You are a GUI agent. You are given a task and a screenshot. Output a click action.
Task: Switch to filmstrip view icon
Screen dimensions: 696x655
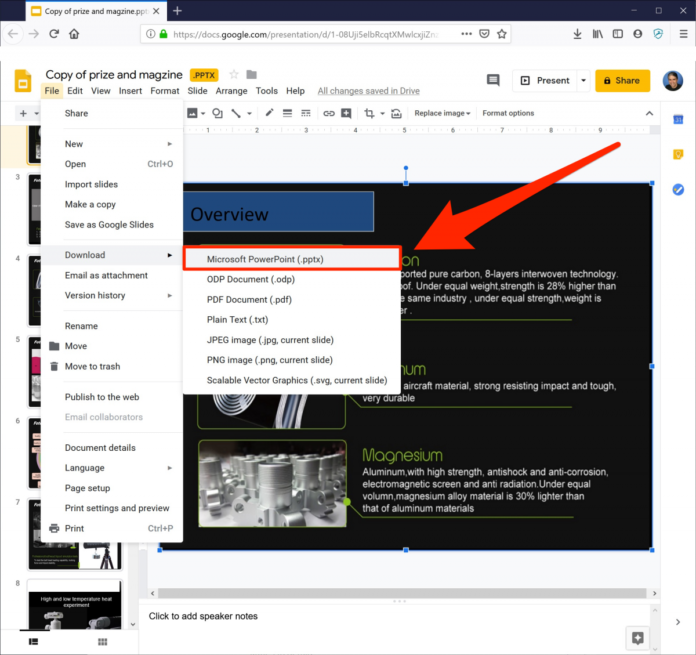(x=33, y=641)
